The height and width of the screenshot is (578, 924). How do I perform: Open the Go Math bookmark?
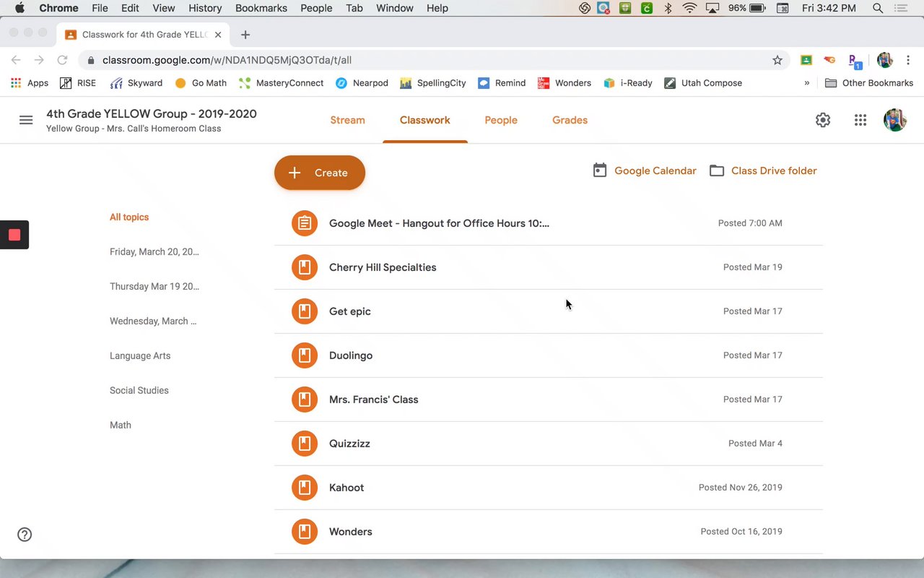(x=201, y=83)
